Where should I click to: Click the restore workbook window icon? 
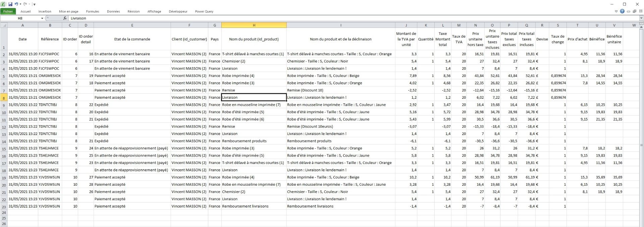click(634, 11)
